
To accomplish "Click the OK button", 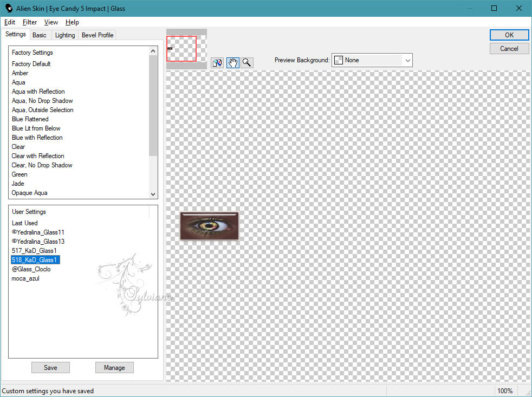I will [x=509, y=35].
